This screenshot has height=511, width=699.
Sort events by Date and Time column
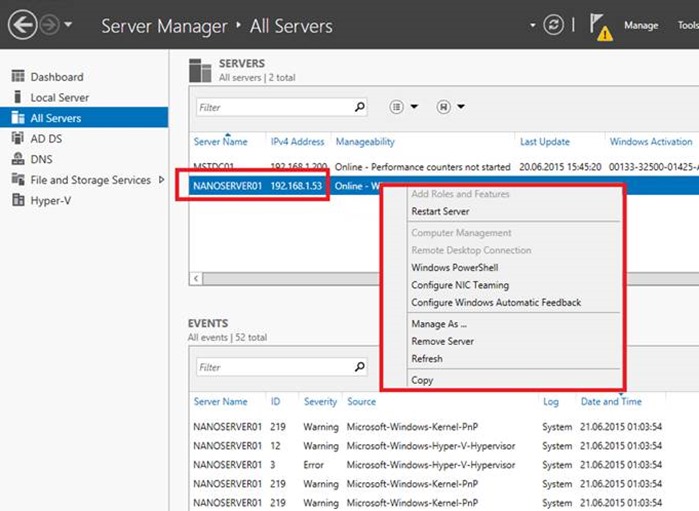(611, 402)
